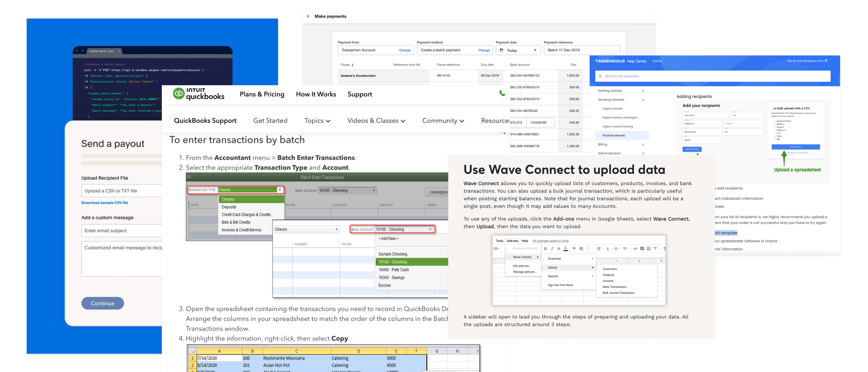Select Bulk Journal Transaction upload option
The width and height of the screenshot is (868, 372).
[x=618, y=293]
